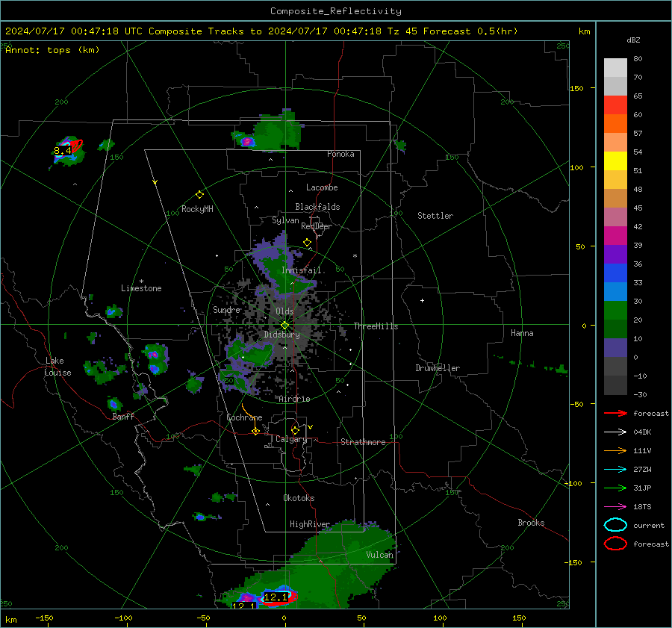The image size is (672, 628).
Task: Pick the royal blue swatch in dBZ scale
Action: 615,273
